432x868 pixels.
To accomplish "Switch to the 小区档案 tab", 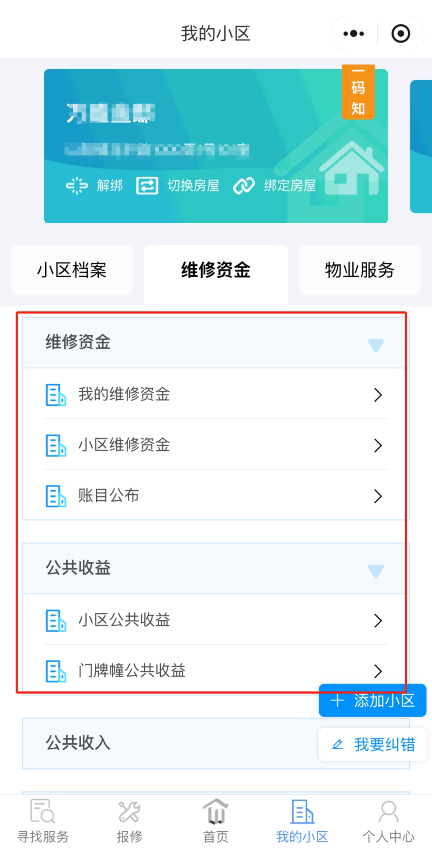I will point(72,270).
